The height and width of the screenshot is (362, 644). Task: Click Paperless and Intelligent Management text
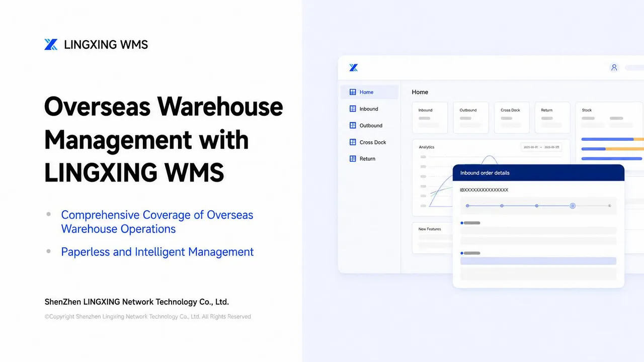(x=157, y=252)
